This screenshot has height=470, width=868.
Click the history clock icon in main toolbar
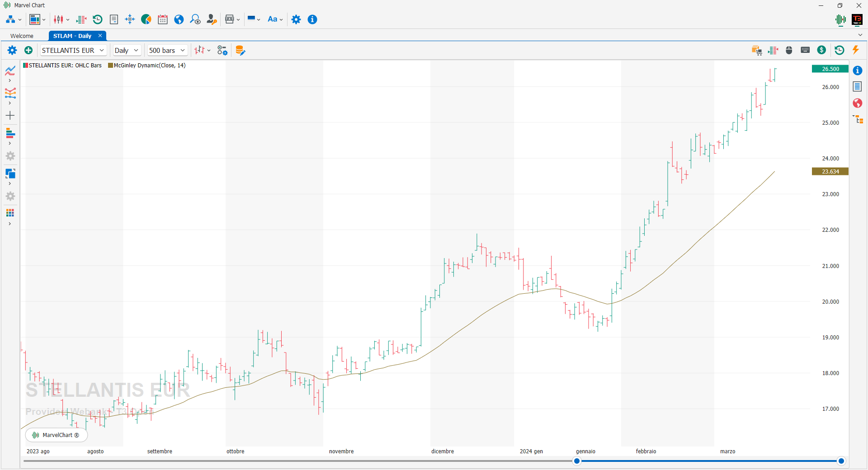[x=98, y=19]
